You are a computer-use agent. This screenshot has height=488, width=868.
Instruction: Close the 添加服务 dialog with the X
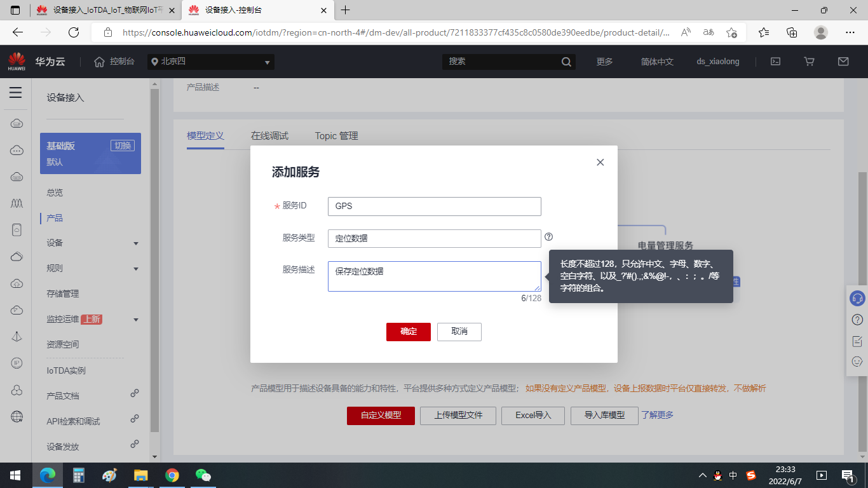(600, 162)
